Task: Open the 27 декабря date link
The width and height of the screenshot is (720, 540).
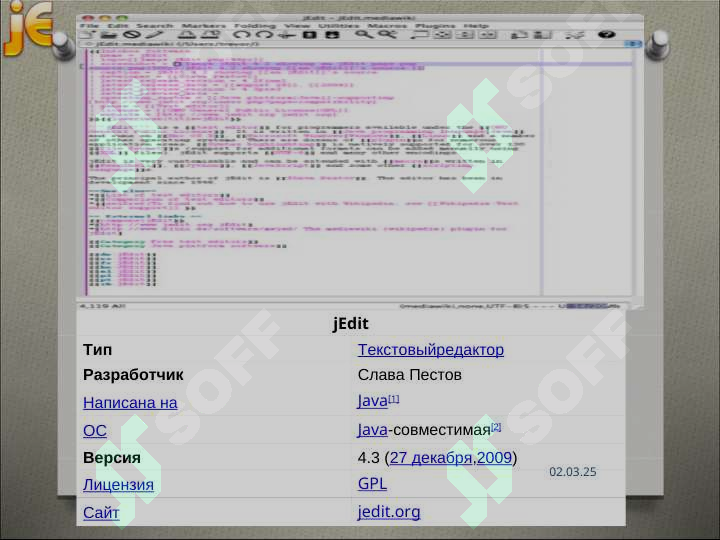Action: 431,457
